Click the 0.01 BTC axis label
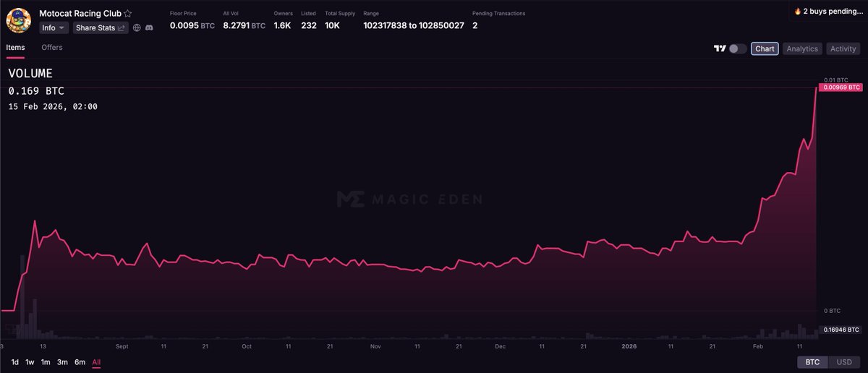Image resolution: width=868 pixels, height=373 pixels. click(x=835, y=80)
